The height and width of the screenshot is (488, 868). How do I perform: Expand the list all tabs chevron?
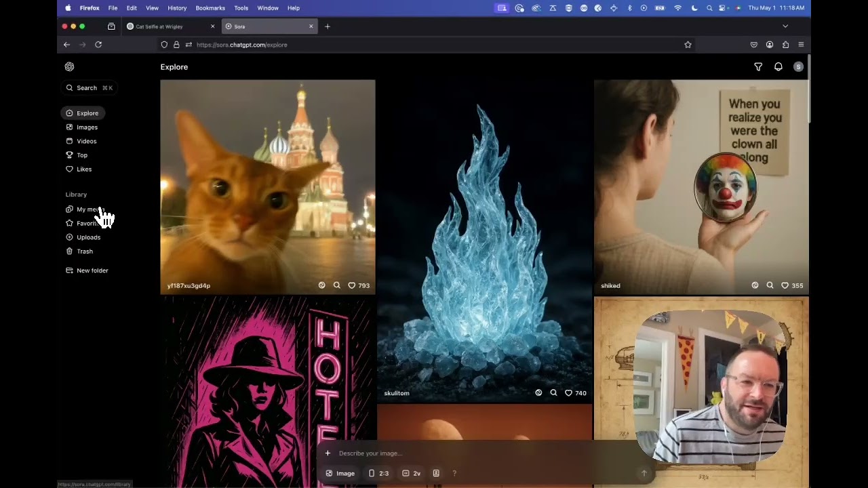click(x=785, y=26)
